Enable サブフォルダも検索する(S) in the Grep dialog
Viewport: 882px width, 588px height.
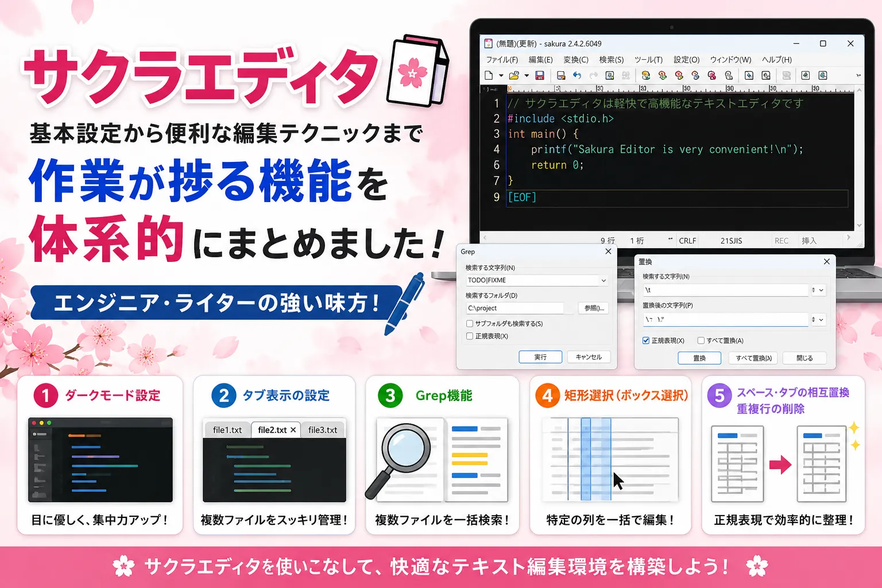pyautogui.click(x=470, y=324)
